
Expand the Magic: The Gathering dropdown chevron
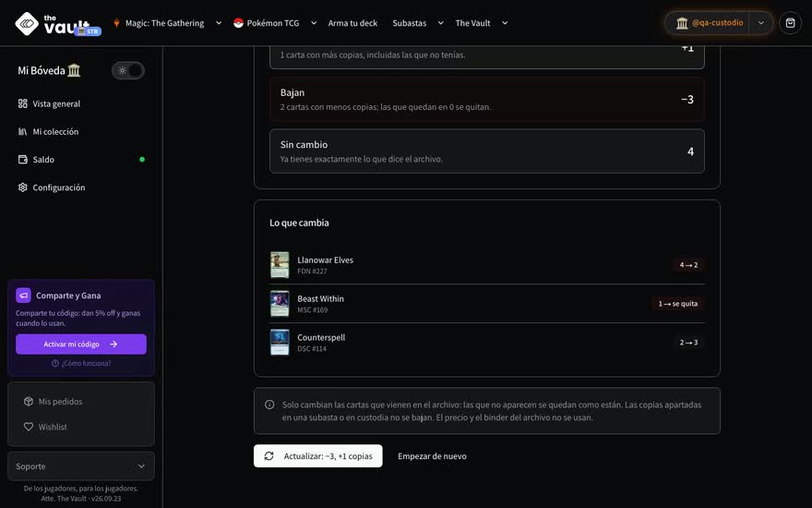pos(219,23)
